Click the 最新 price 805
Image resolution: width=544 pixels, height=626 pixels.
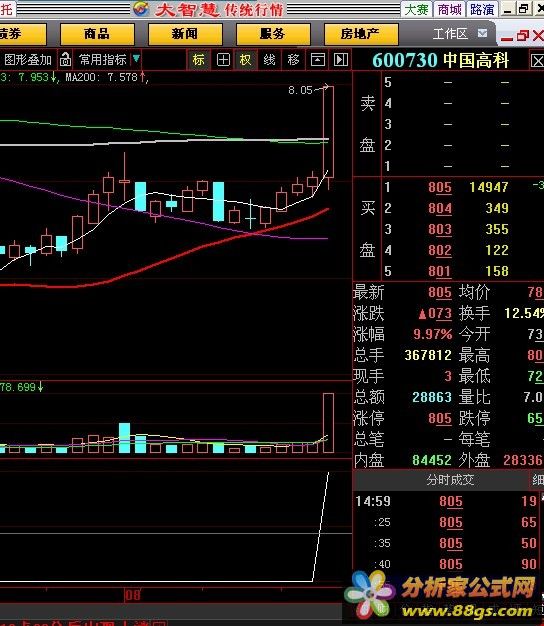pos(440,293)
